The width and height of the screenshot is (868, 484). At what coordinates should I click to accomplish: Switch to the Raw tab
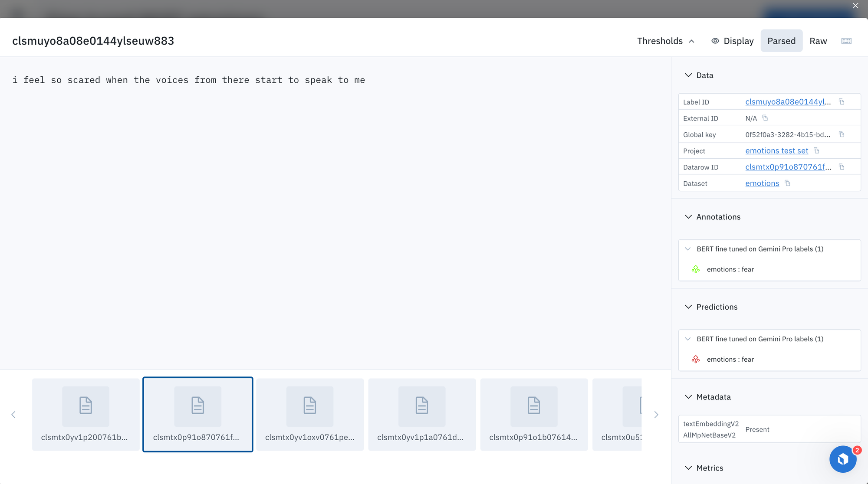[x=818, y=41]
